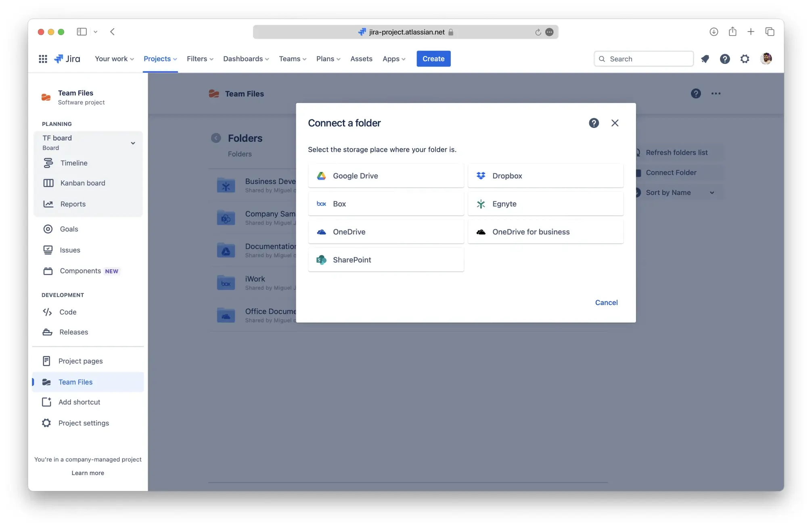Close the Connect a folder dialog
This screenshot has width=812, height=528.
(x=615, y=123)
